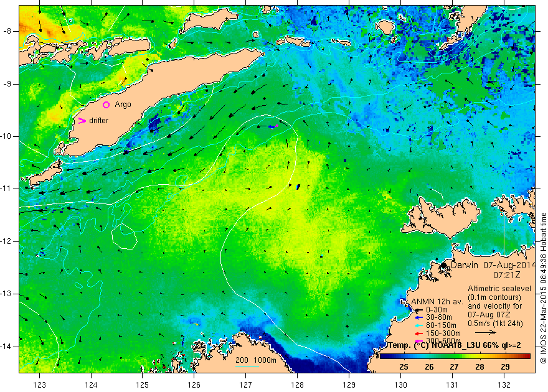Click the '150-300m' depth label
Viewport: 548px width, 392px height.
pyautogui.click(x=443, y=334)
